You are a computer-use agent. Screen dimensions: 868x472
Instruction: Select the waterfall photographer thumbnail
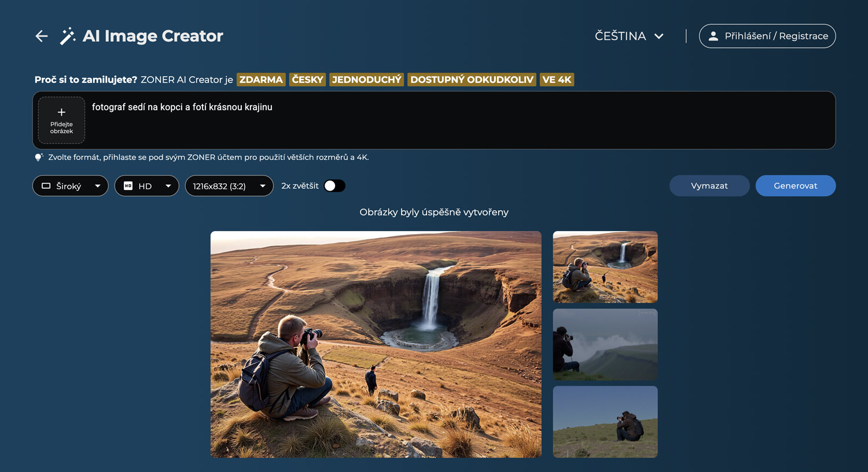605,267
